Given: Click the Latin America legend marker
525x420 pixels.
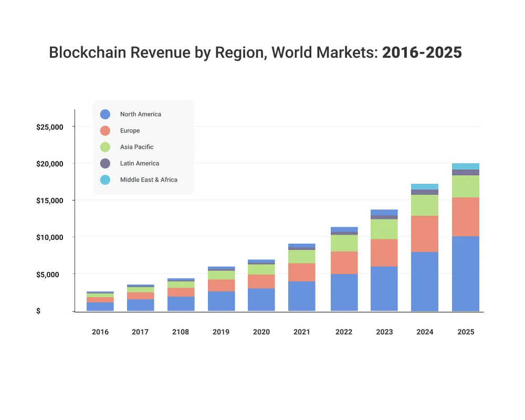Looking at the screenshot, I should (106, 163).
